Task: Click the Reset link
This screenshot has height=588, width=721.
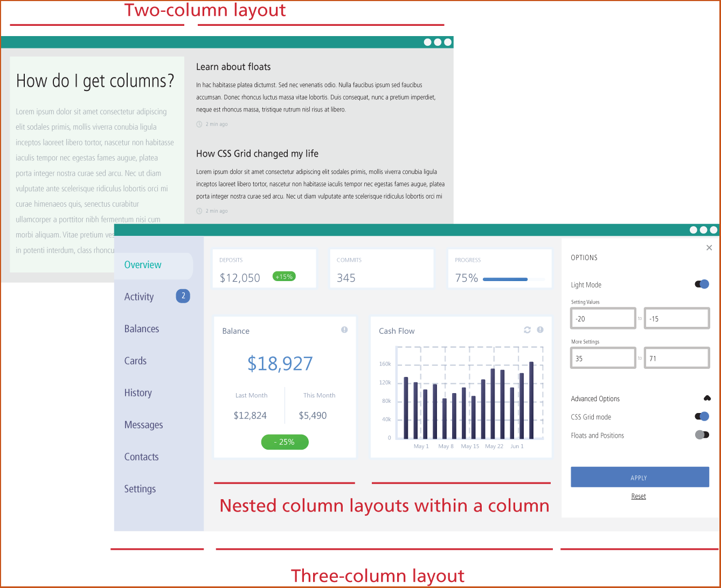Action: coord(639,496)
